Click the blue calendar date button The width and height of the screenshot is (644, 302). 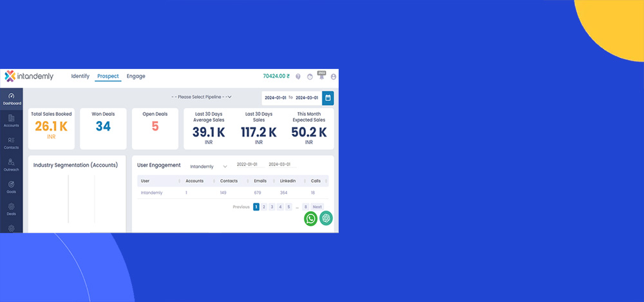(328, 98)
